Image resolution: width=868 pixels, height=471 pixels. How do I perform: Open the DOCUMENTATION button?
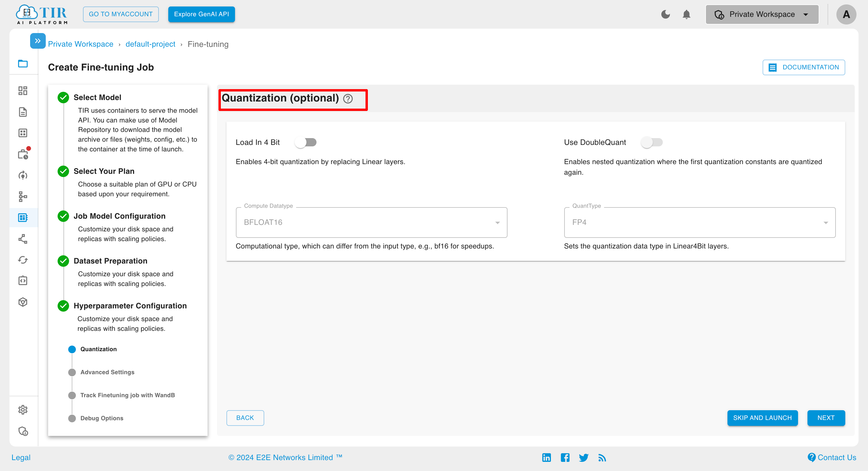(x=803, y=67)
